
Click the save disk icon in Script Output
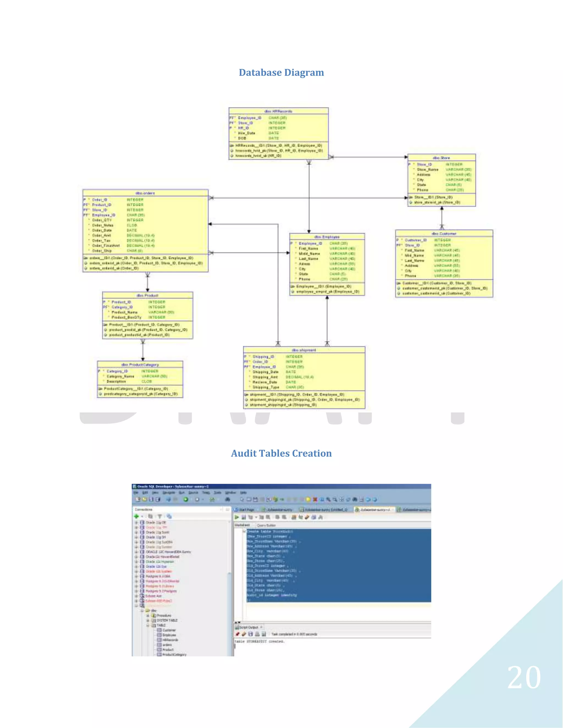(251, 634)
